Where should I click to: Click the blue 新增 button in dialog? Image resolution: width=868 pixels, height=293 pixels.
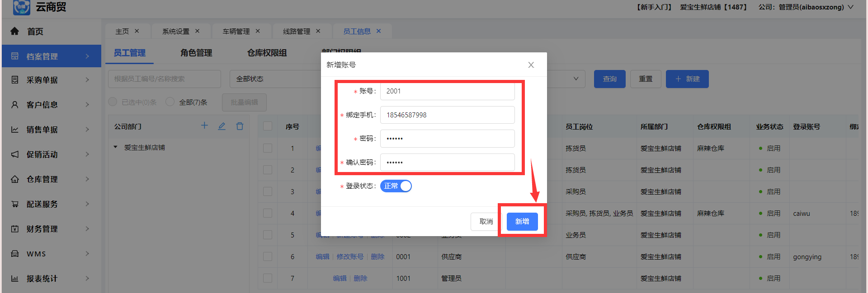(522, 222)
